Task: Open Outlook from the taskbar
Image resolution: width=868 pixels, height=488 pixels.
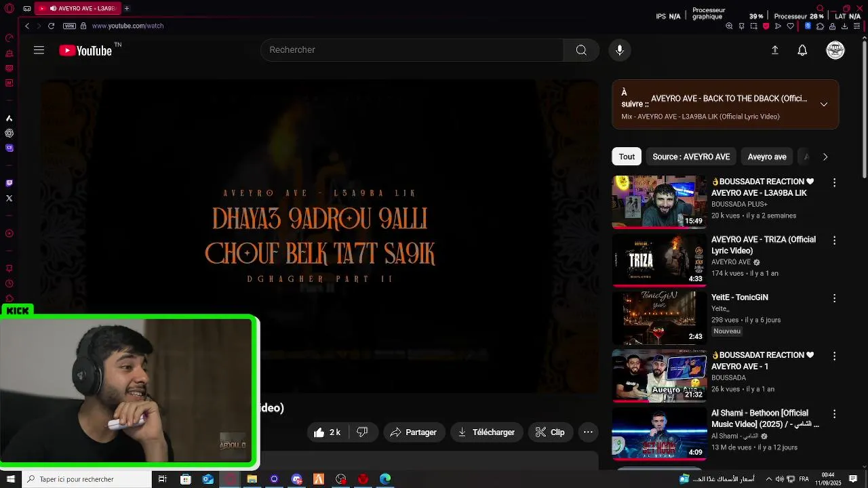Action: (x=208, y=479)
